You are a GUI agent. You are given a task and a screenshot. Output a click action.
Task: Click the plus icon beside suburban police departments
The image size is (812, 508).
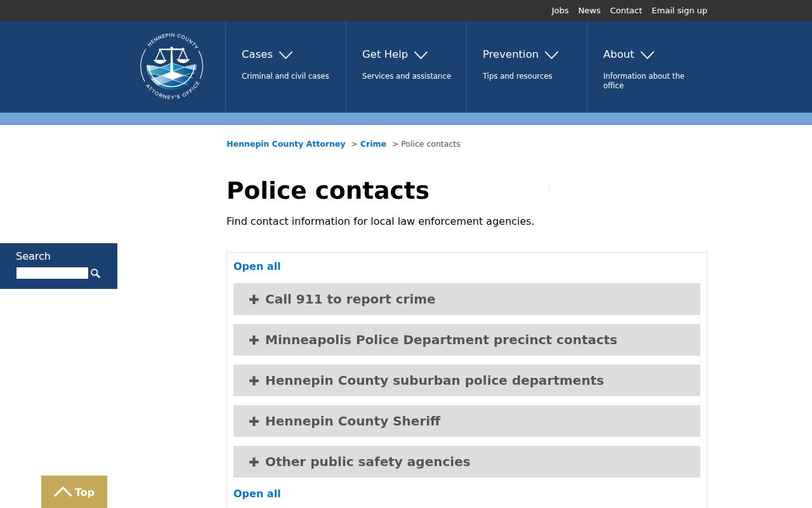coord(254,380)
